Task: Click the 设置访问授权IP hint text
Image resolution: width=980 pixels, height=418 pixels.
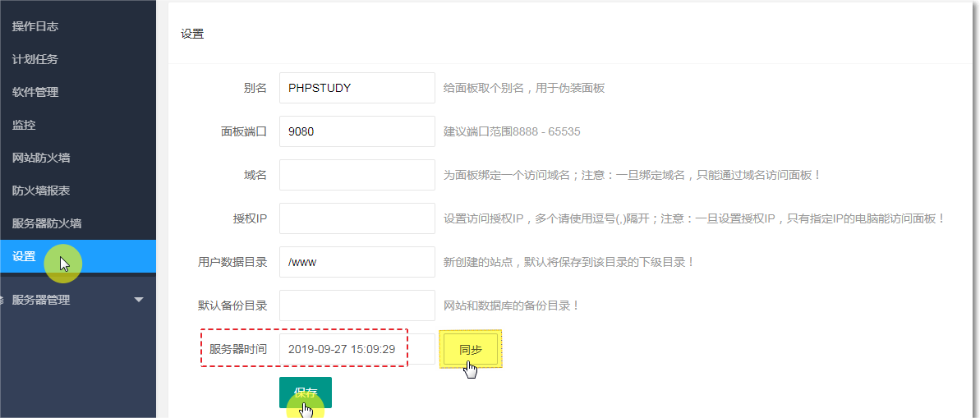Action: [x=694, y=218]
